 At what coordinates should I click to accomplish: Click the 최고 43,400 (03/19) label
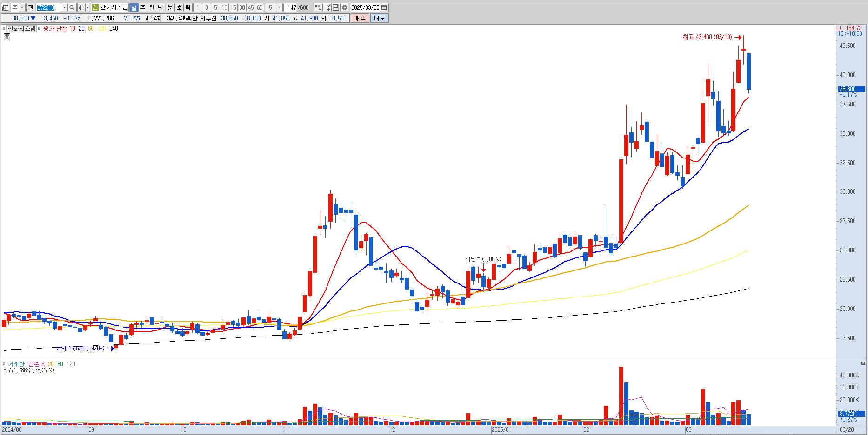(707, 37)
